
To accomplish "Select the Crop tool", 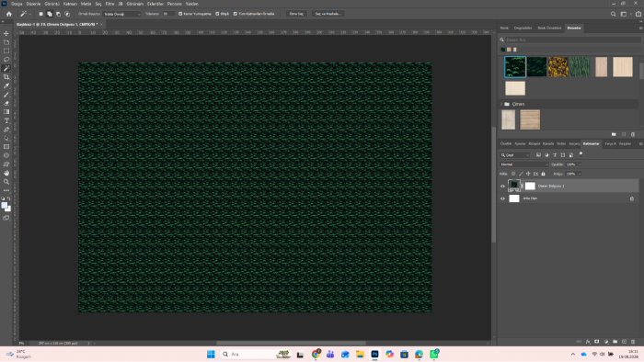I will point(6,77).
